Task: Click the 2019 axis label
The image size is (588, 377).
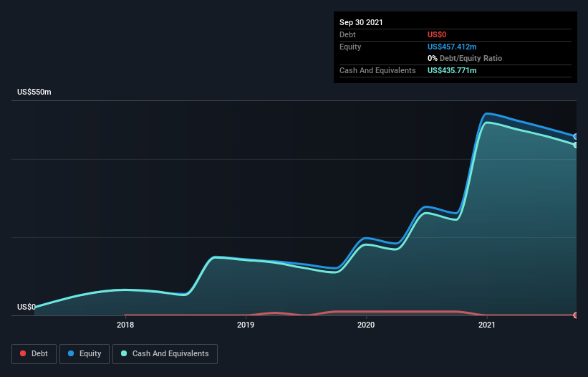Action: 246,325
